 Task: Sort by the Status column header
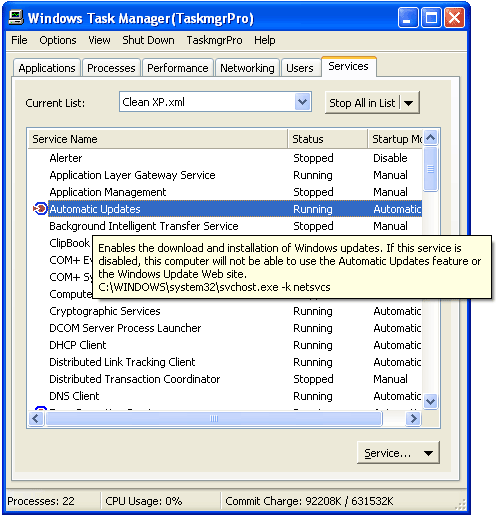328,139
